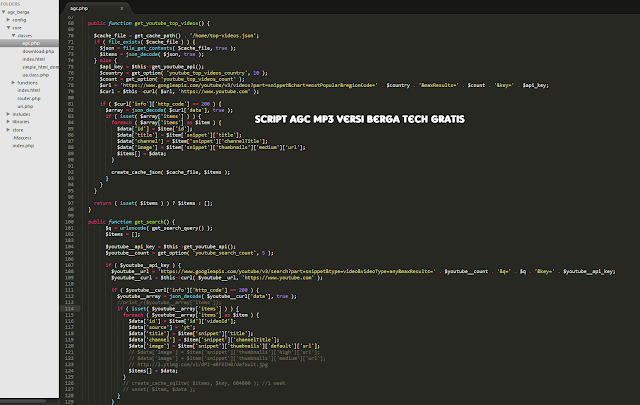The width and height of the screenshot is (640, 405).
Task: Open simple_html_dom file in sidebar
Action: pos(40,67)
